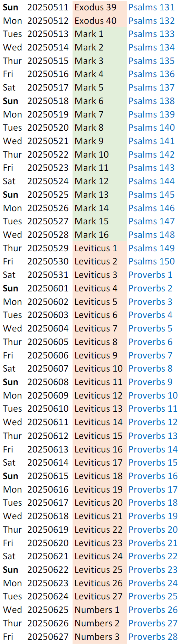
Task: Select the bold Sun cell beside 20250525
Action: pyautogui.click(x=10, y=195)
